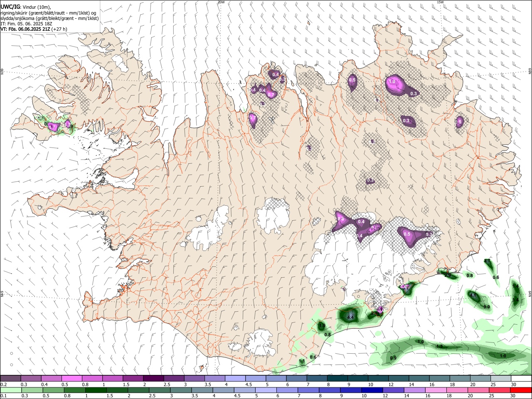
Task: Select the 0.5 pink swatch in the snow scale
Action: tap(71, 379)
